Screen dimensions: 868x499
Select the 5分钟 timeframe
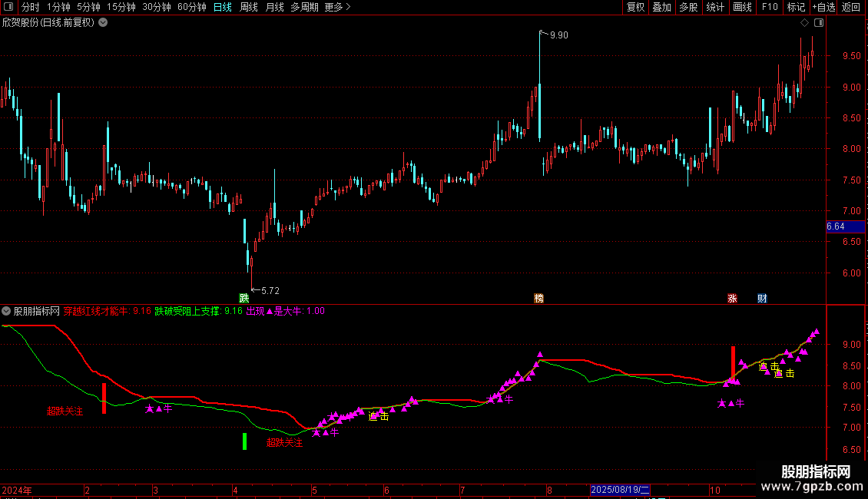[88, 7]
